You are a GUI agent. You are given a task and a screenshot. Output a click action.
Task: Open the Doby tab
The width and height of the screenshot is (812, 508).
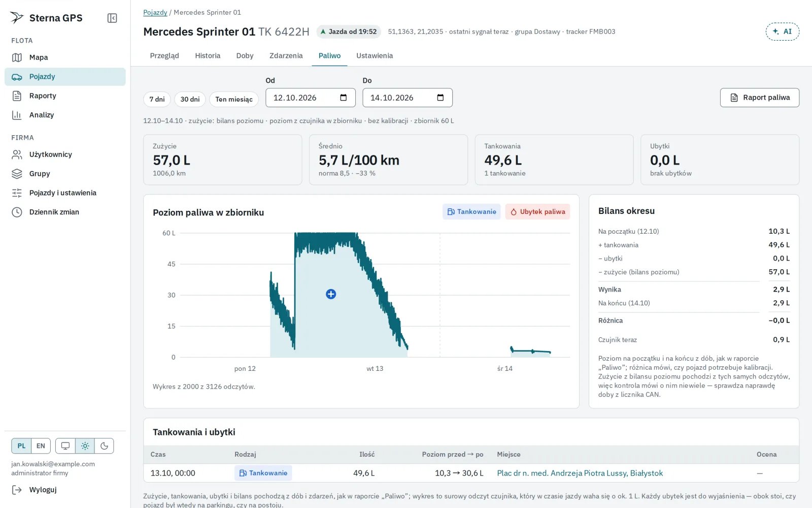click(x=245, y=56)
